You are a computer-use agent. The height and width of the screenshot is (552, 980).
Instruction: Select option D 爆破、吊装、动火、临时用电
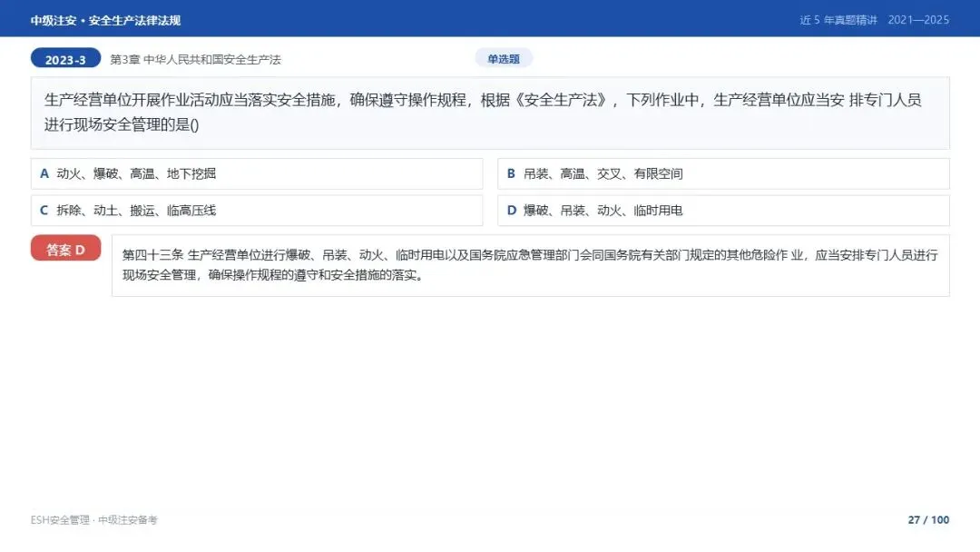point(723,211)
